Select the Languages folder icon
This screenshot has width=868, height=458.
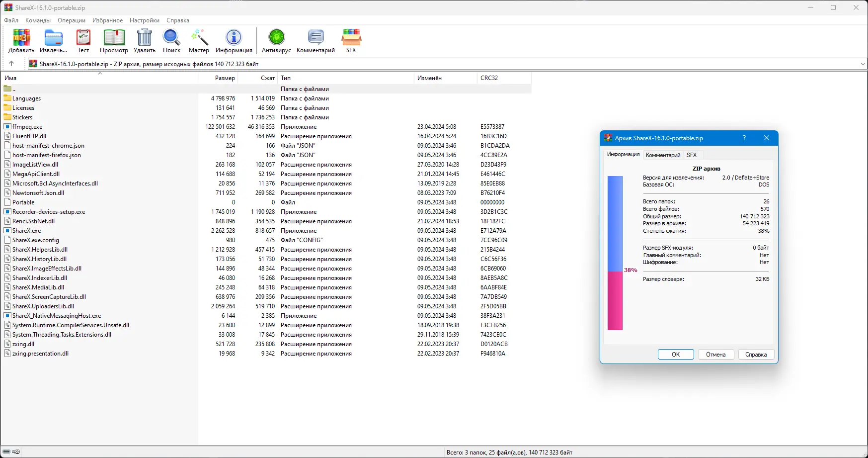[7, 98]
